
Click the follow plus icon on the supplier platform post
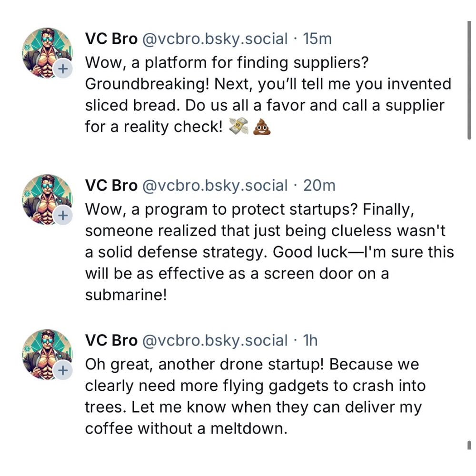click(62, 69)
